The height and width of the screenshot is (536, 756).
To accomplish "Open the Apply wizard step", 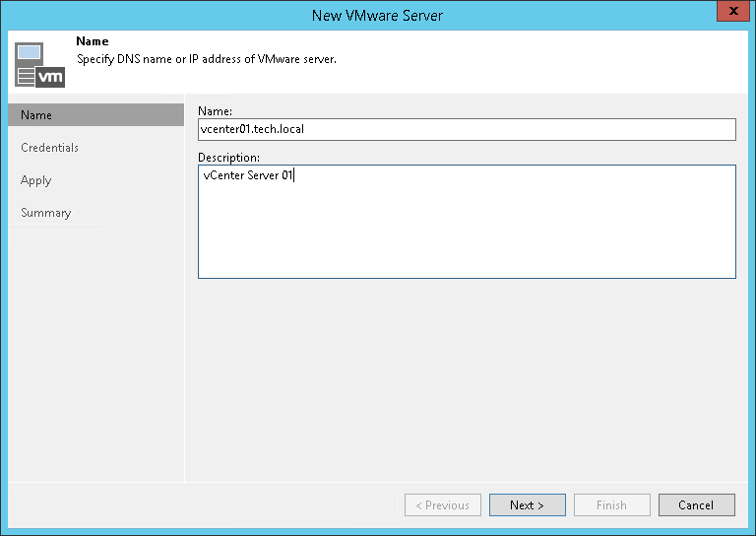I will click(35, 180).
